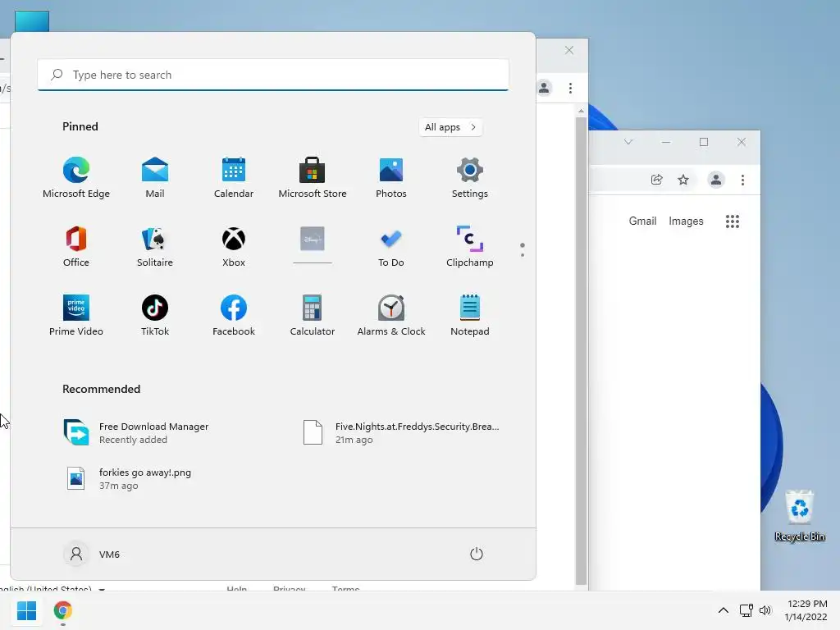Screen dimensions: 840x630
Task: Launch the Office app
Action: pos(76,246)
